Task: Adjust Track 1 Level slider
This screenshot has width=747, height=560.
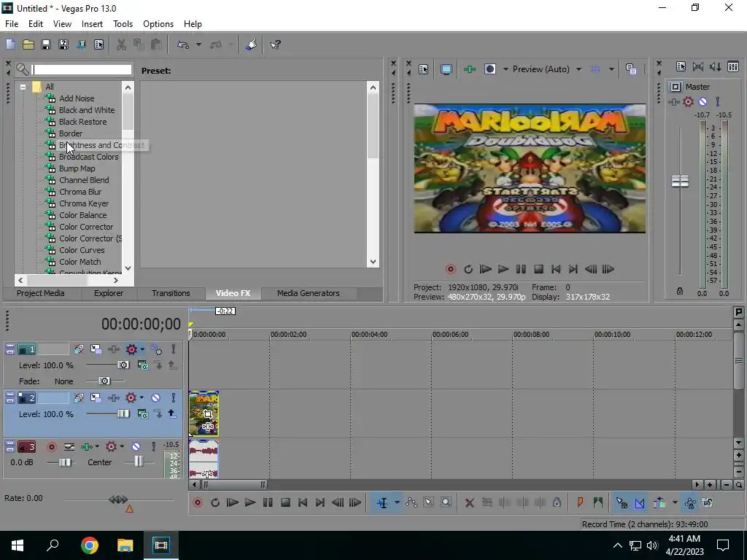Action: click(123, 365)
